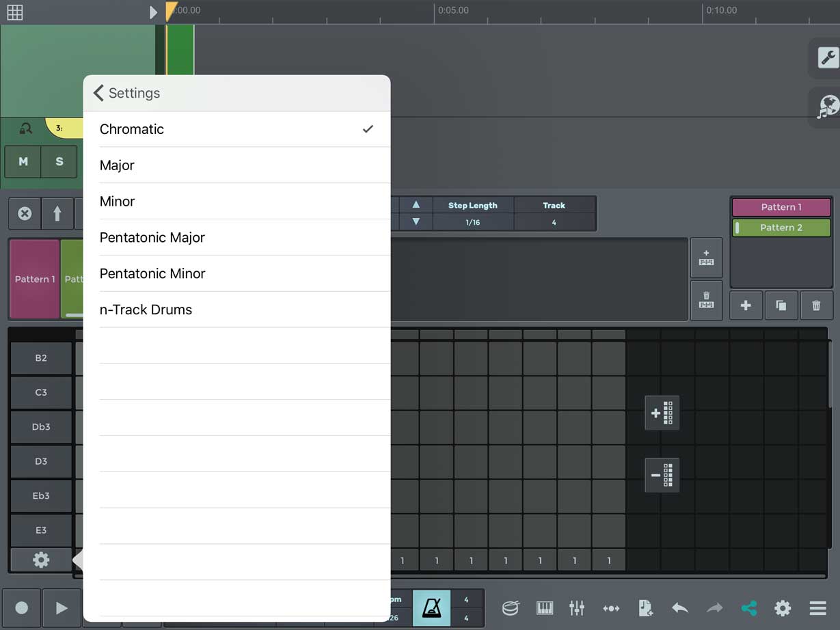This screenshot has height=630, width=840.
Task: Open the piano keyboard icon
Action: (x=545, y=608)
